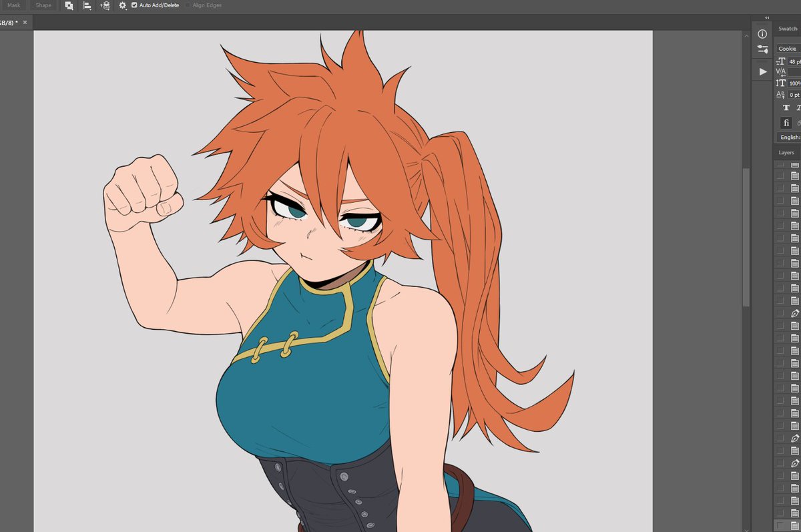Toggle the standard ligatures 'fi' icon
Screen dimensions: 801x532
click(786, 123)
